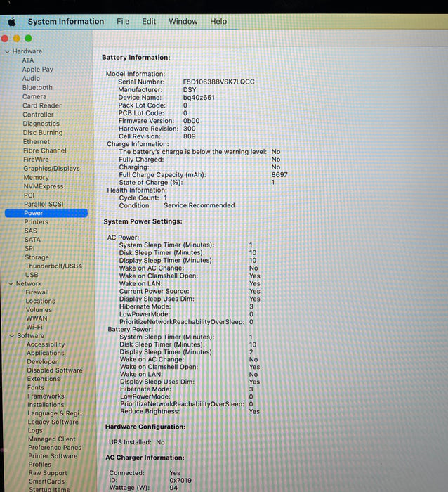Select Raw Support in the sidebar

48,473
